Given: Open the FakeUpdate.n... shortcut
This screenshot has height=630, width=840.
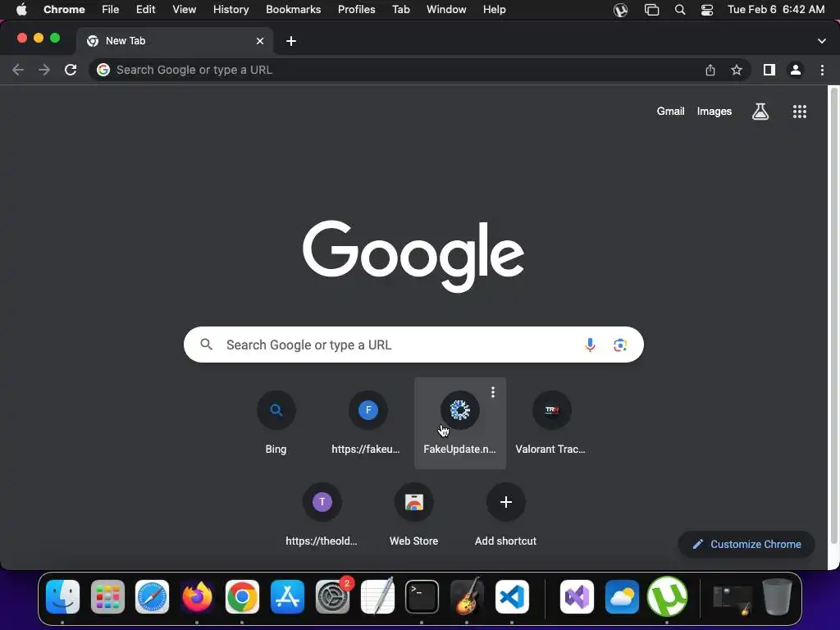Looking at the screenshot, I should click(459, 423).
